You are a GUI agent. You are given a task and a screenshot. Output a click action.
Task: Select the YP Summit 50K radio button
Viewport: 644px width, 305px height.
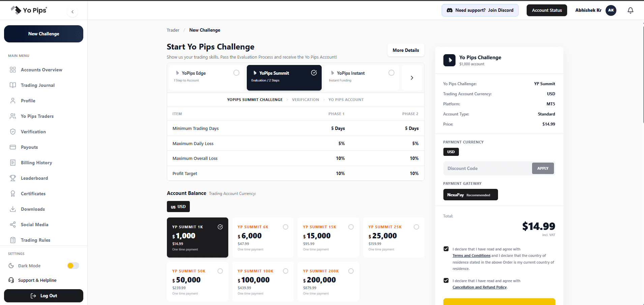click(x=220, y=271)
